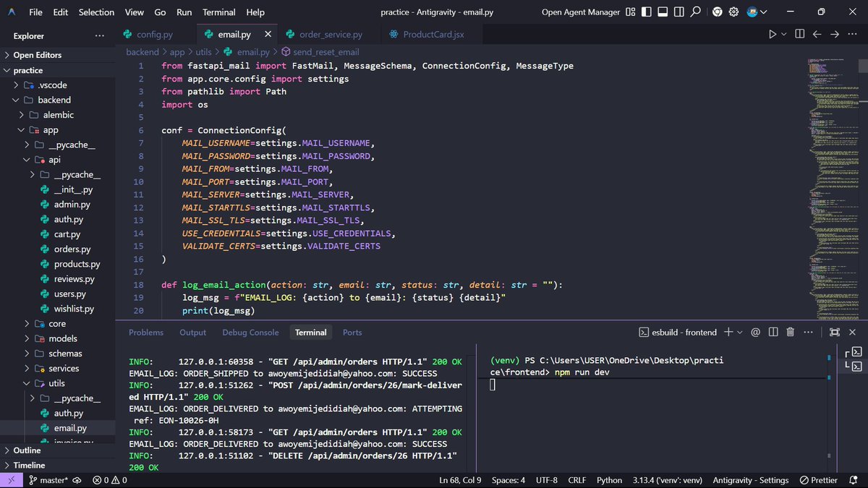Screen dimensions: 868x488
Task: Create a new terminal with plus icon
Action: click(x=728, y=332)
